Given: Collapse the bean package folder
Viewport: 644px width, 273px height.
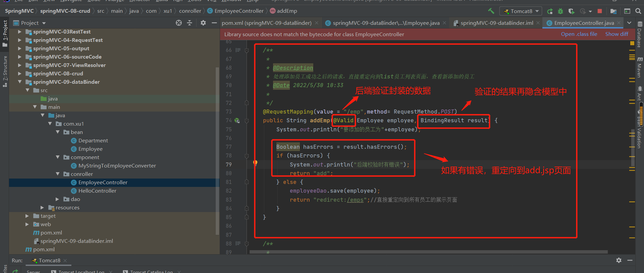Looking at the screenshot, I should (58, 132).
